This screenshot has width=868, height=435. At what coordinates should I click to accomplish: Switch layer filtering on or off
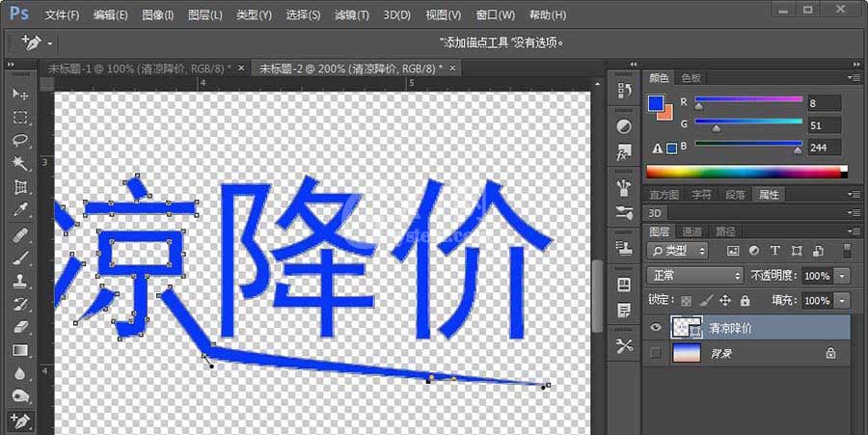point(847,251)
